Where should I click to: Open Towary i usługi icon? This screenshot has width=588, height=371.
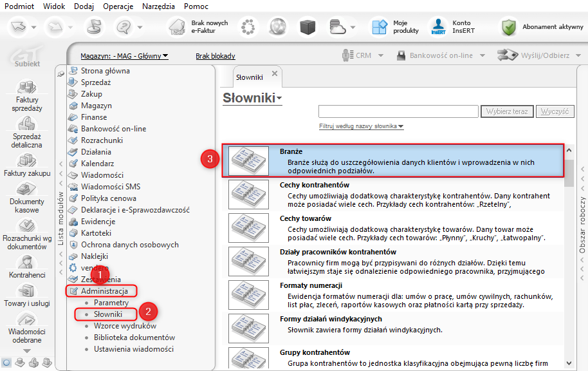point(26,290)
